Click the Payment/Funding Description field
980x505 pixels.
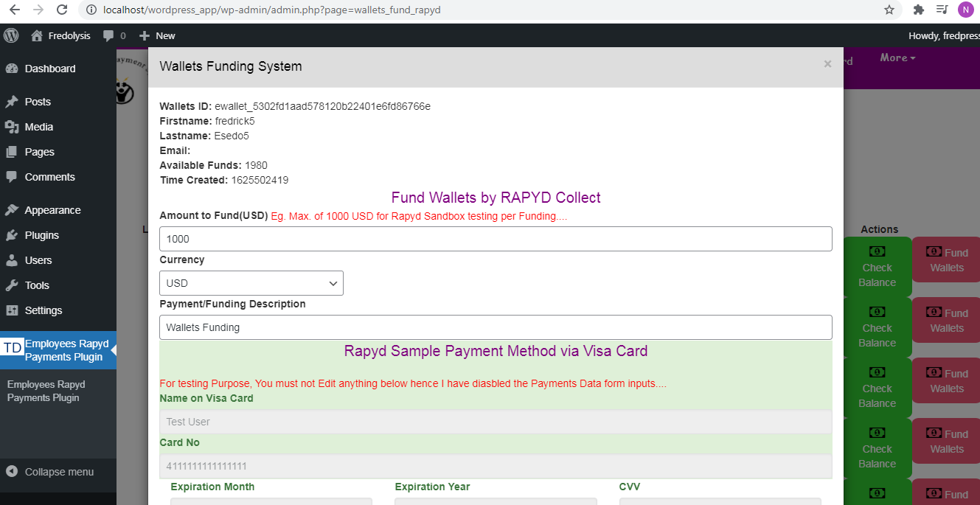(496, 327)
